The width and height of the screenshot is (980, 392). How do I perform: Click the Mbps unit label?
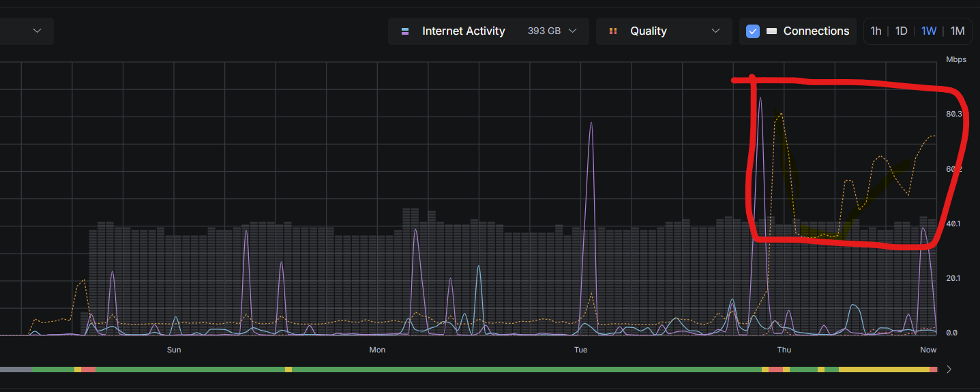click(x=956, y=60)
